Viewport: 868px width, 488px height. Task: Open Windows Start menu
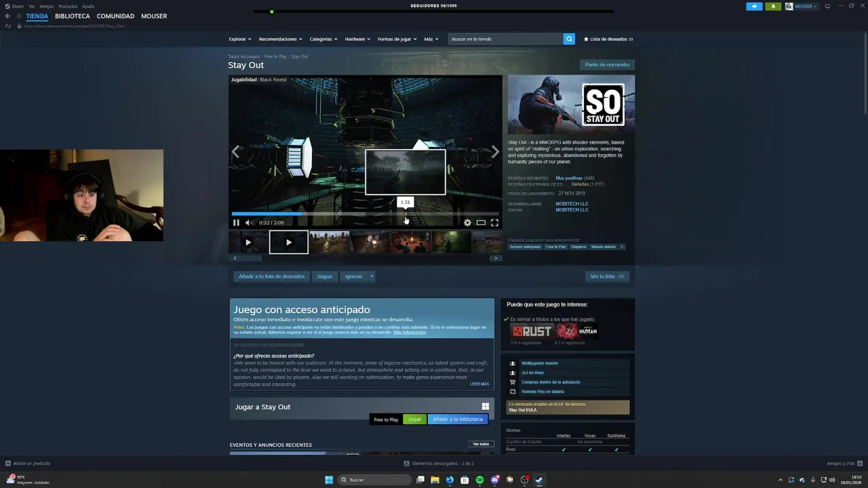[x=329, y=480]
